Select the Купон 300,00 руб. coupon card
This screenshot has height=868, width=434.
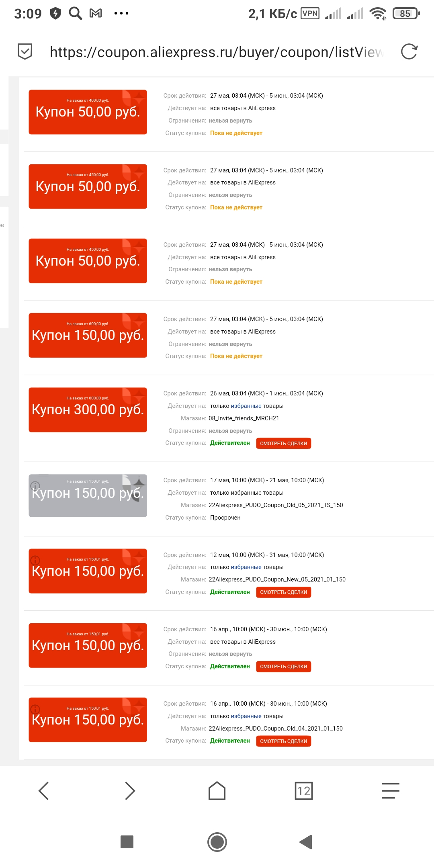[88, 410]
